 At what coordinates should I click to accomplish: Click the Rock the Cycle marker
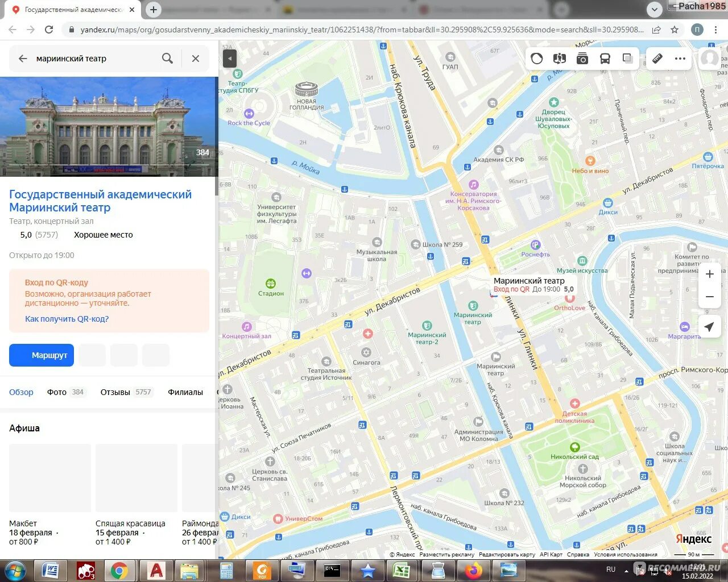coord(249,114)
